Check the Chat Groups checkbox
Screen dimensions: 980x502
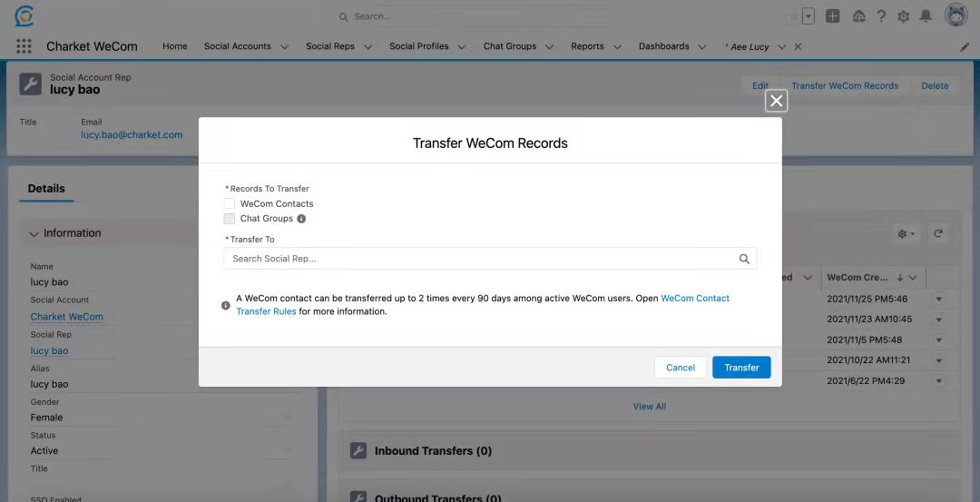230,219
